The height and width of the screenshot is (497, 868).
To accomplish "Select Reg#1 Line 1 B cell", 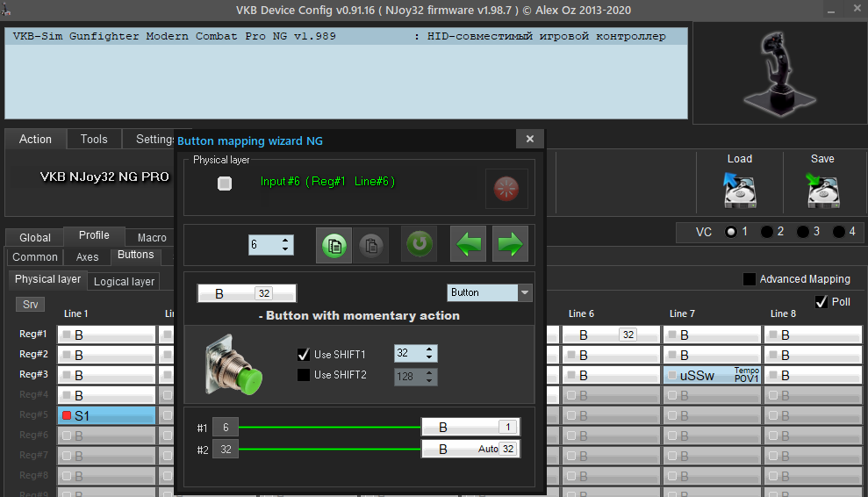I will pos(106,335).
